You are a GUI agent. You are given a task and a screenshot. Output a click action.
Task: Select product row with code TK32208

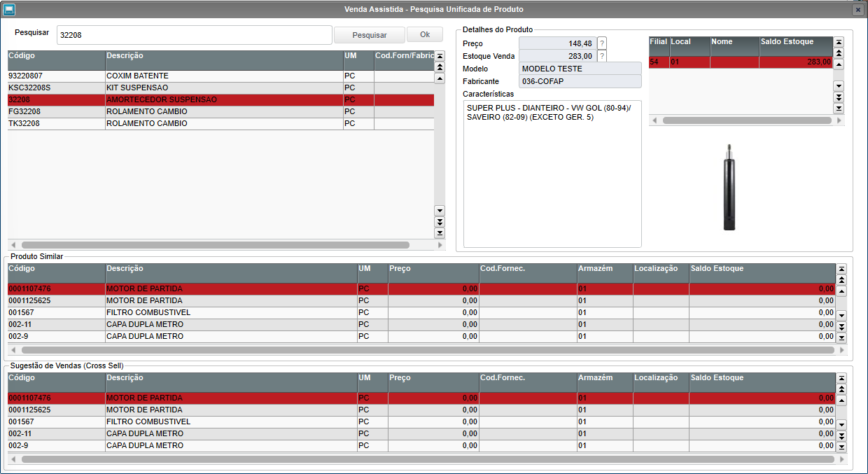220,123
